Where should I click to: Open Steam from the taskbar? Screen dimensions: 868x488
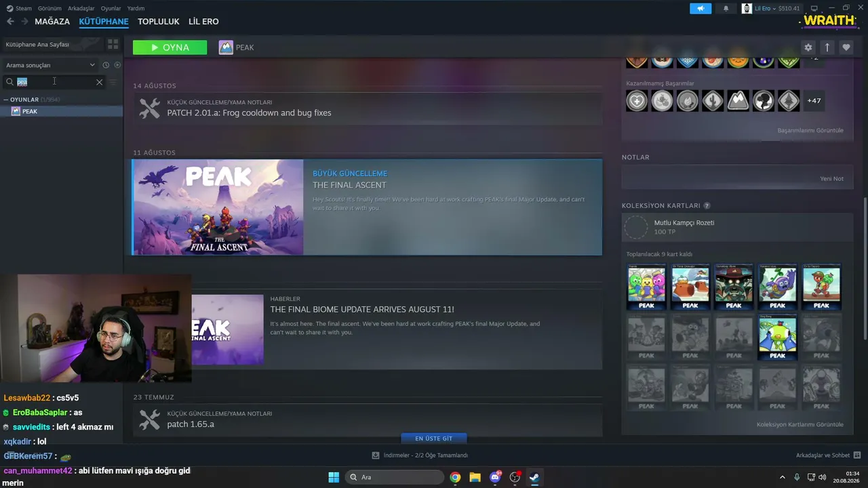coord(534,477)
